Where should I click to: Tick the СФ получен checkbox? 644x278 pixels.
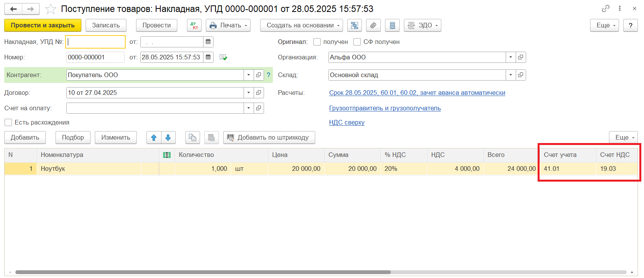pos(357,42)
